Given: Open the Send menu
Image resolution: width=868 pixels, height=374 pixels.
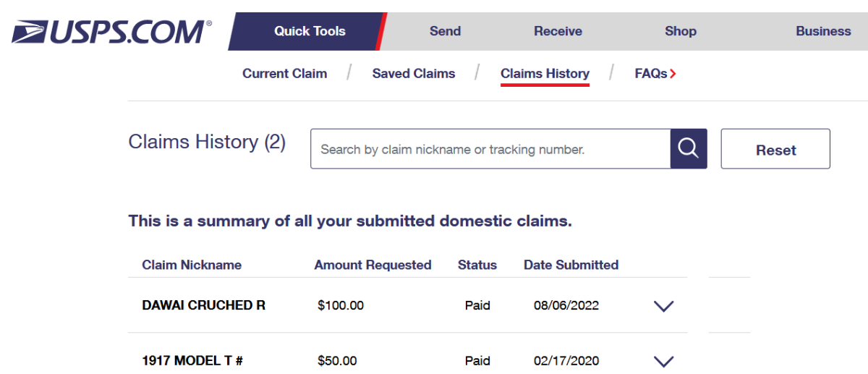Looking at the screenshot, I should tap(445, 31).
